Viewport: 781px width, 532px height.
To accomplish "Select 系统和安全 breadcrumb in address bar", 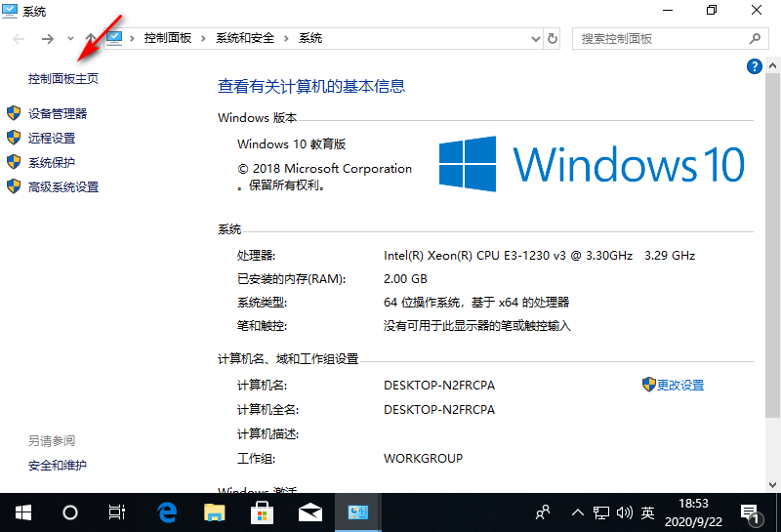I will coord(245,39).
